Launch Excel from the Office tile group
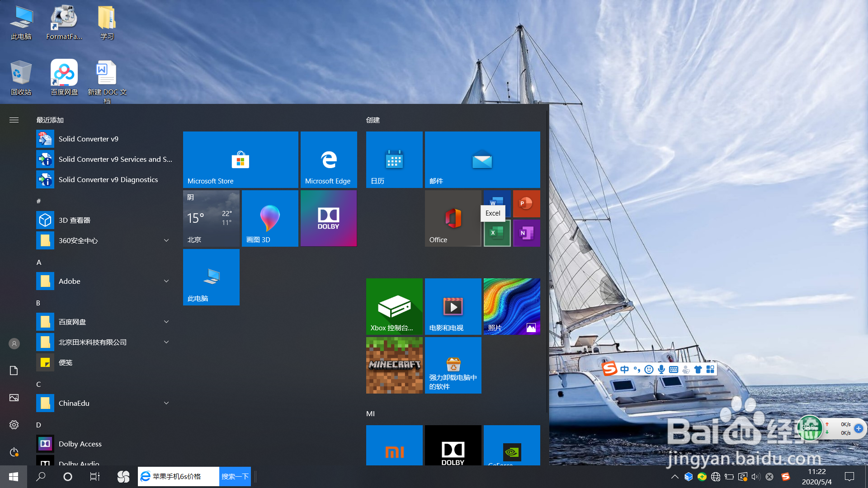 click(x=497, y=233)
